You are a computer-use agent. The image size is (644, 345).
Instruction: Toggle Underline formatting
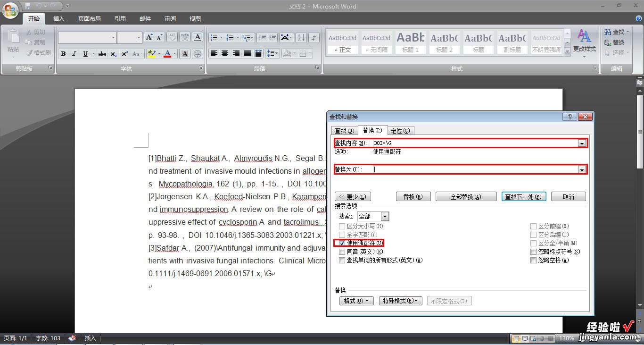[85, 54]
